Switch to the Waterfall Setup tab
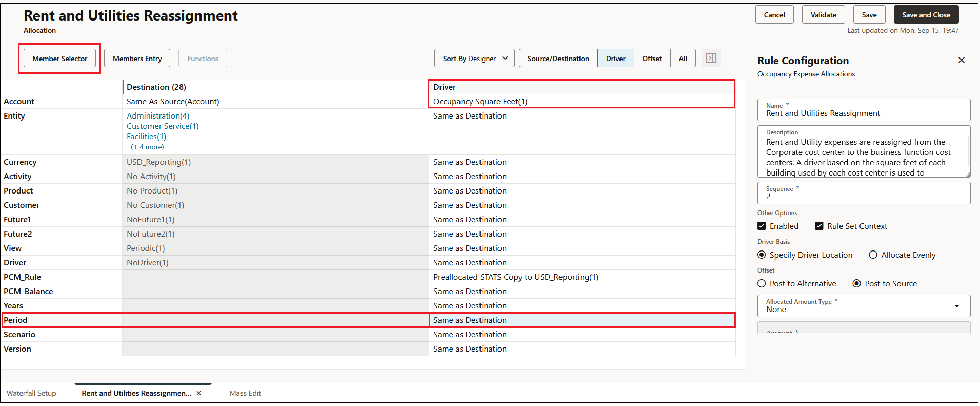980x406 pixels. (x=31, y=393)
